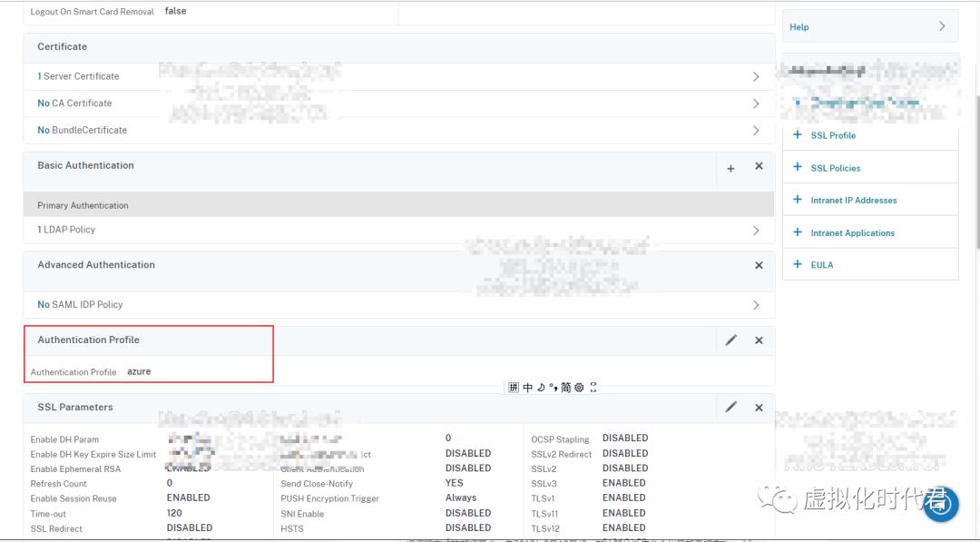Click the HSTS label
The width and height of the screenshot is (980, 542).
point(292,529)
